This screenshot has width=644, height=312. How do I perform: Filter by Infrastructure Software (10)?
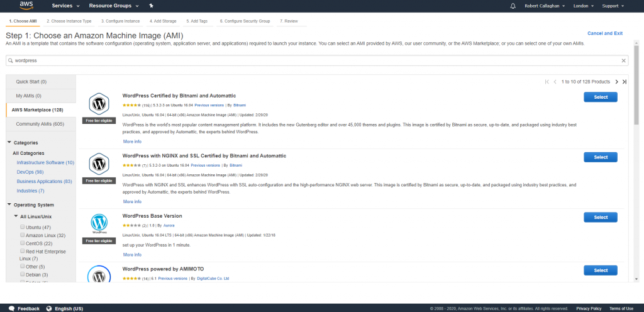click(45, 162)
